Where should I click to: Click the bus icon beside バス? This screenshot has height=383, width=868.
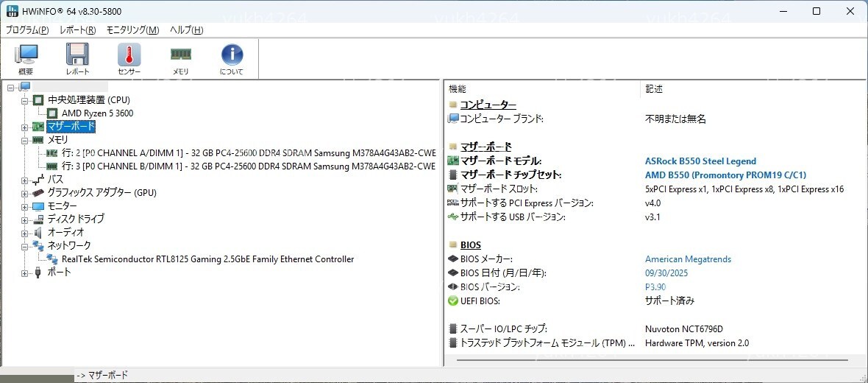pyautogui.click(x=38, y=180)
